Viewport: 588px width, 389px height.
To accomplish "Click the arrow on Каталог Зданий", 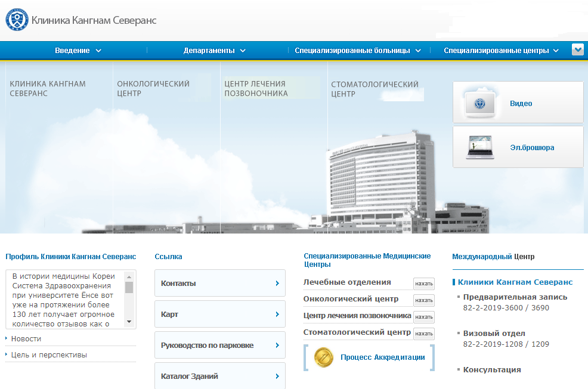I will point(277,376).
